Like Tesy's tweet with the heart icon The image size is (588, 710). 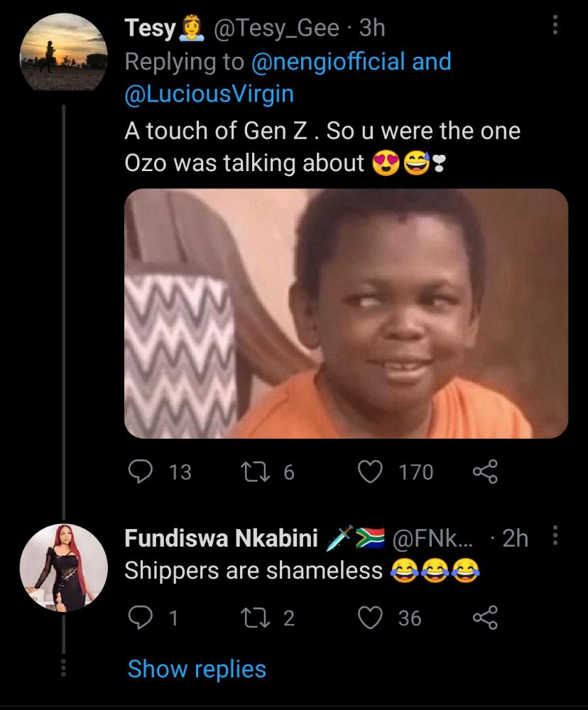pos(370,471)
